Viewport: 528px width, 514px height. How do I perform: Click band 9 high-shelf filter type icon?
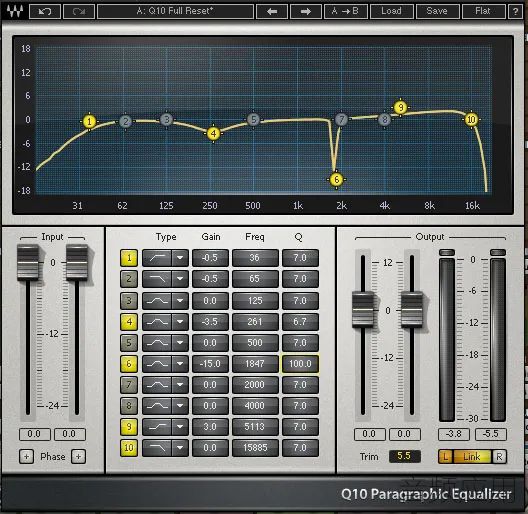[157, 427]
